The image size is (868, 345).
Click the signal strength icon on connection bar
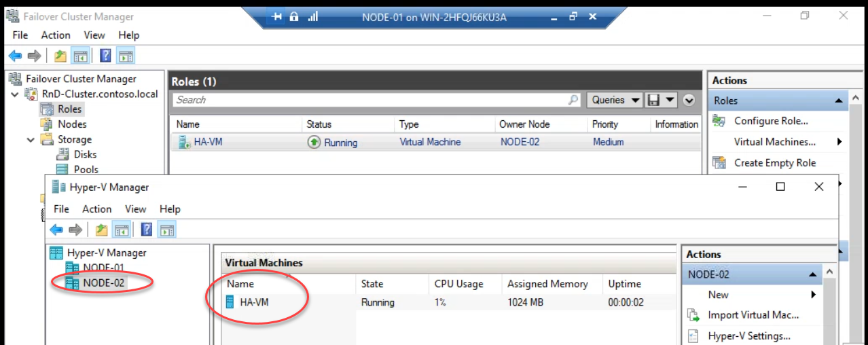[x=313, y=17]
